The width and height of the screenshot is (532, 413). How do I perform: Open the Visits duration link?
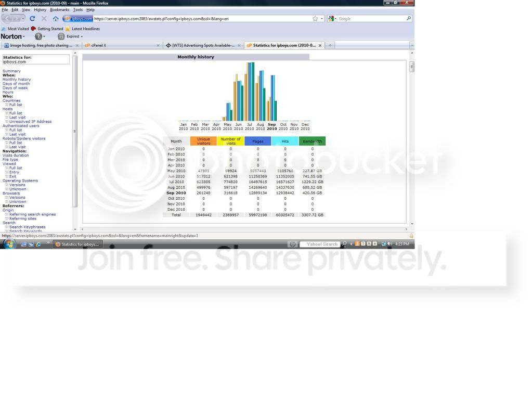click(16, 155)
